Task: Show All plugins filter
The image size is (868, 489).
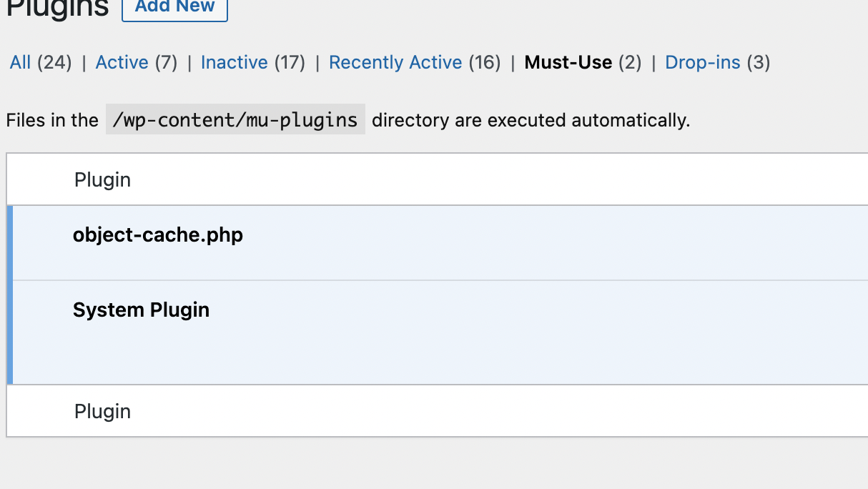Action: pos(20,63)
